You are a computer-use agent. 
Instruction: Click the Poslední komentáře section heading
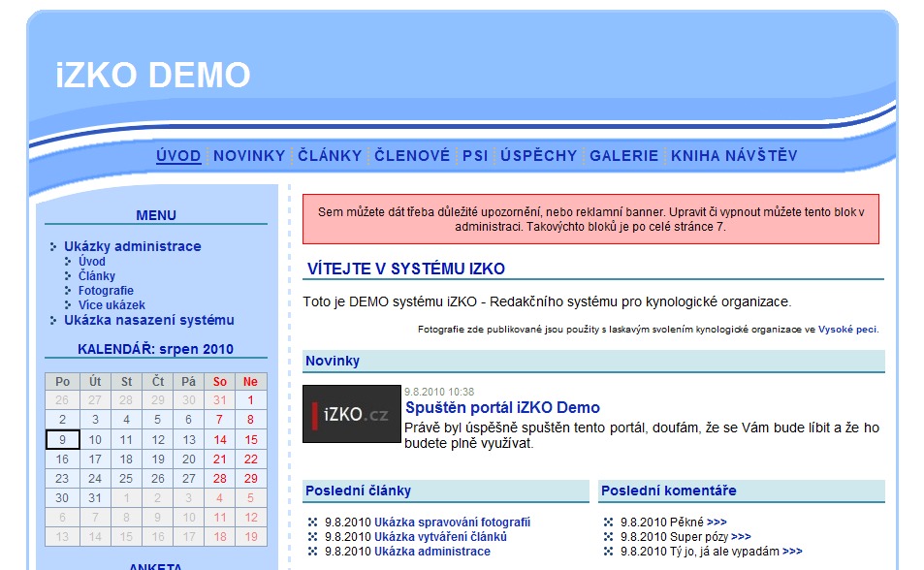(x=669, y=491)
